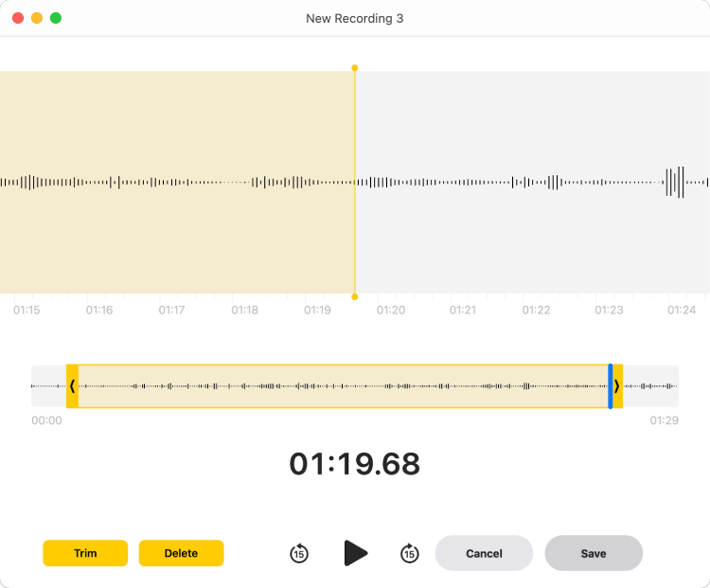Jump to the 01:16 timeline mark
Screen dimensions: 710x588
[x=99, y=310]
